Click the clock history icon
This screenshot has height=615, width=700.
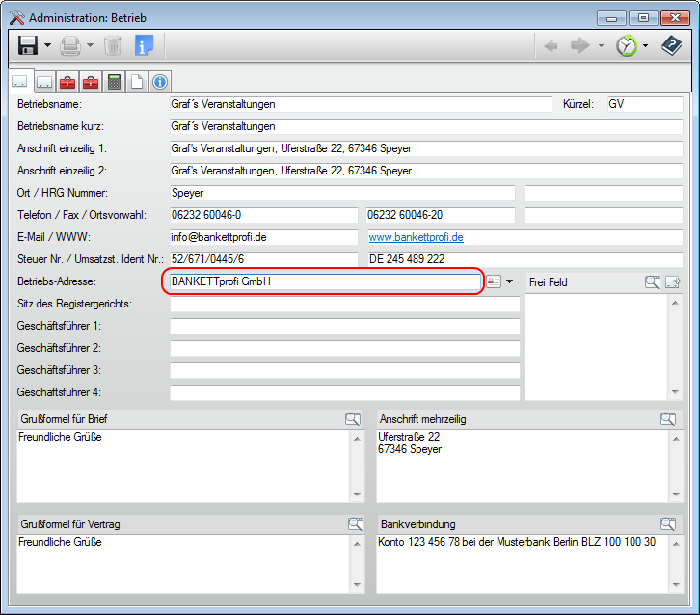627,45
